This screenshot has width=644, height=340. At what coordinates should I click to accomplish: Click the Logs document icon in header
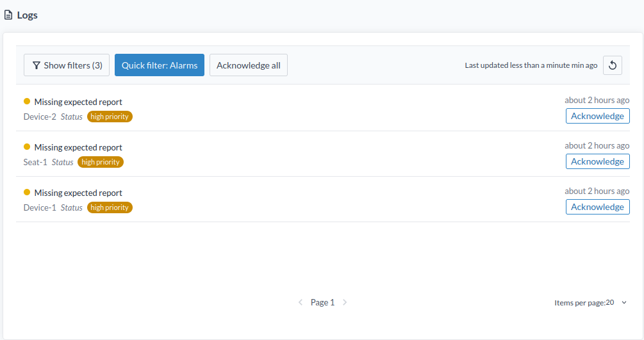[8, 15]
